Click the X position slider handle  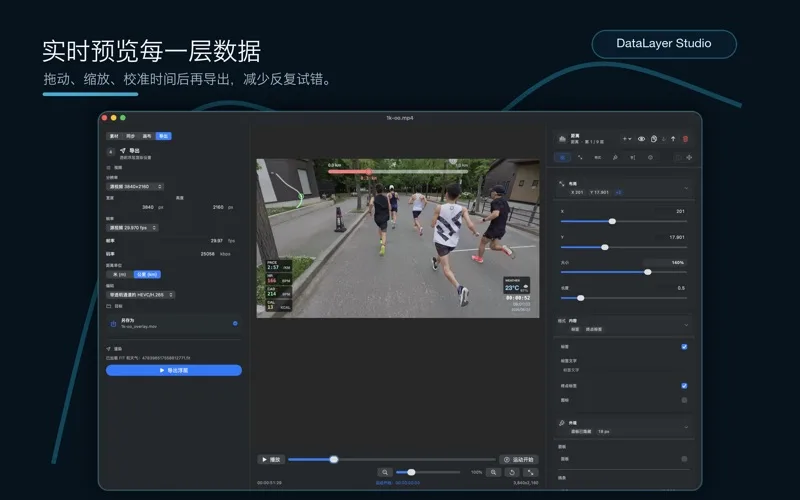point(612,221)
